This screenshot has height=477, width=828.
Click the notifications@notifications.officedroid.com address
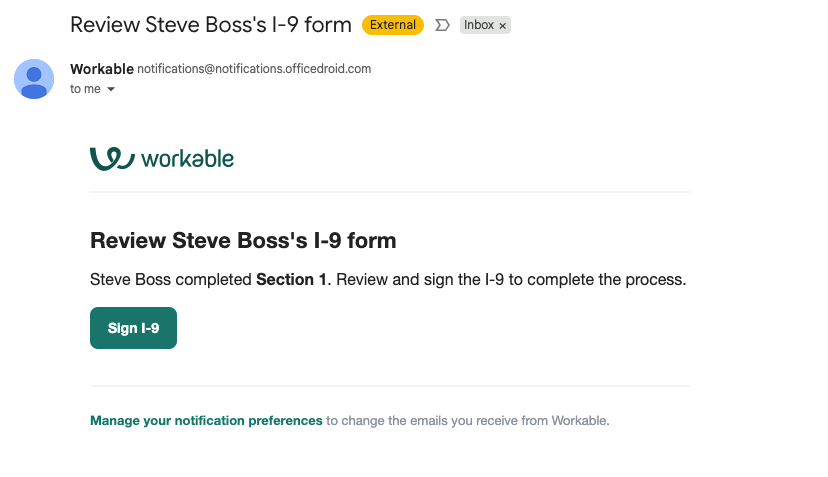254,69
